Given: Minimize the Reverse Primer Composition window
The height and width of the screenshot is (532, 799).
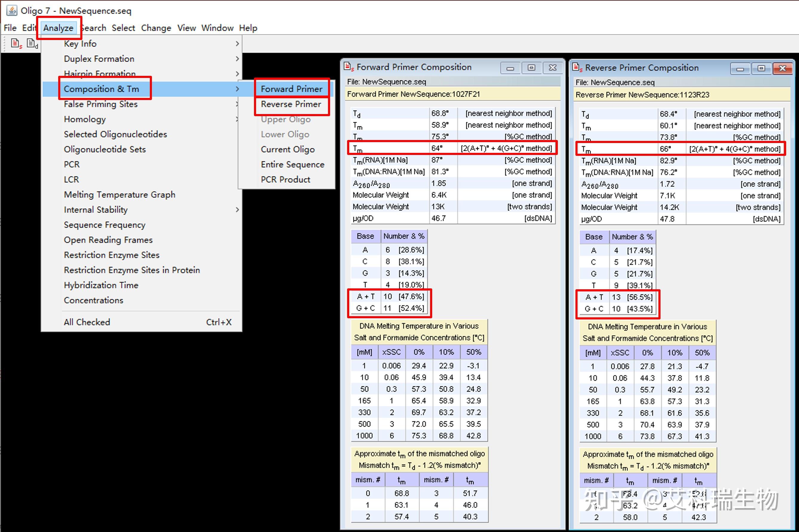Looking at the screenshot, I should [740, 69].
